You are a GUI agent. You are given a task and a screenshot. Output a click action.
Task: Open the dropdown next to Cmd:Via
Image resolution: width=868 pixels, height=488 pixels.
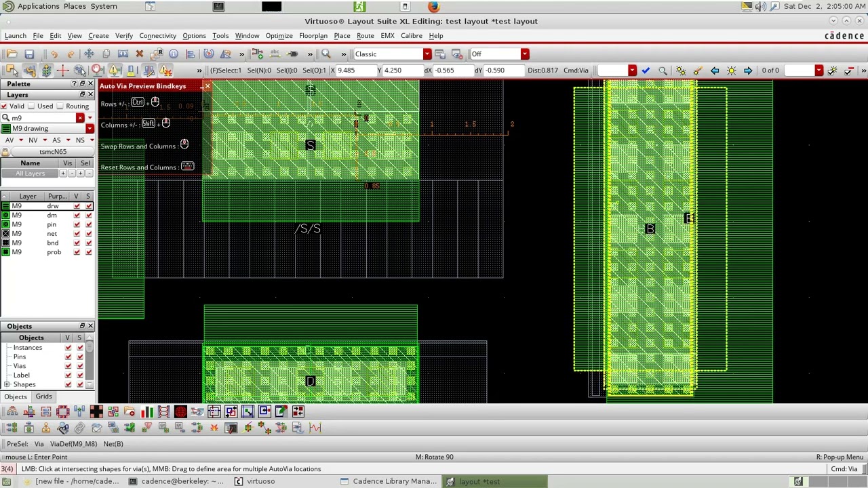[x=632, y=70]
